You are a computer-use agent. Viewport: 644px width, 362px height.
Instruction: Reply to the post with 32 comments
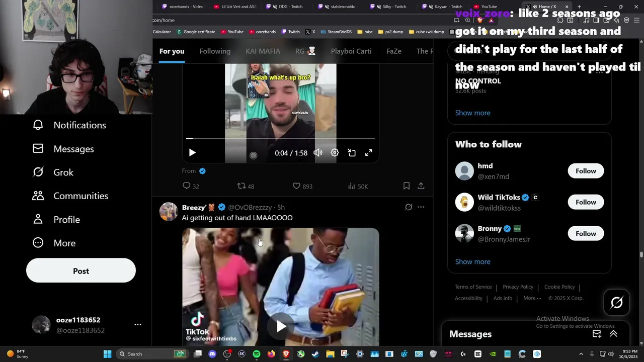coord(191,186)
